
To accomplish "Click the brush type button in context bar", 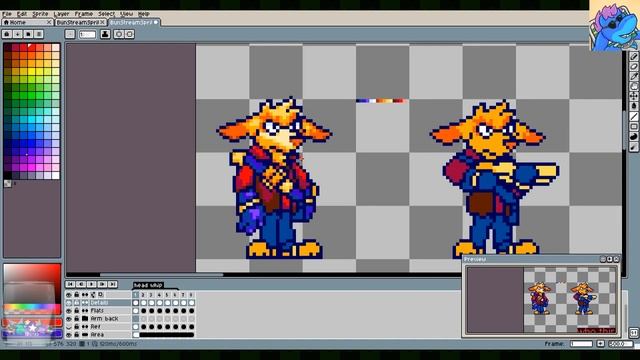I will [x=70, y=34].
